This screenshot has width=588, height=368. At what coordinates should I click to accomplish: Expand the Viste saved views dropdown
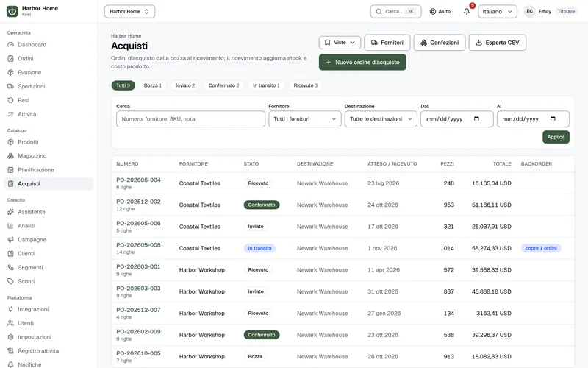coord(340,43)
